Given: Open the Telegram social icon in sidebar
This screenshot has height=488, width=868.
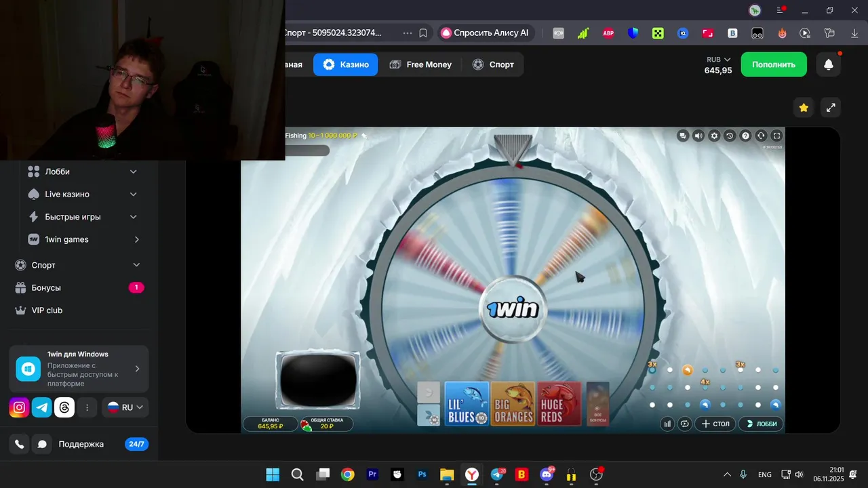Looking at the screenshot, I should tap(42, 407).
